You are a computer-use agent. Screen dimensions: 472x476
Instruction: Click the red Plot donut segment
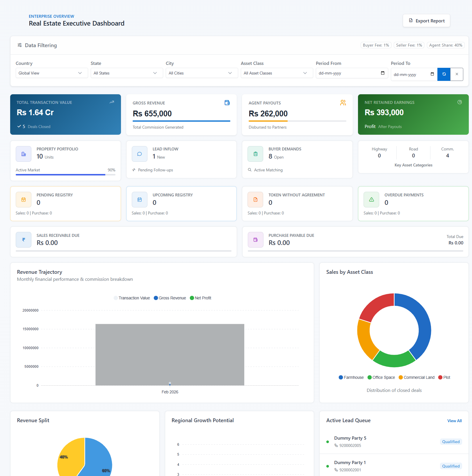pos(377,306)
